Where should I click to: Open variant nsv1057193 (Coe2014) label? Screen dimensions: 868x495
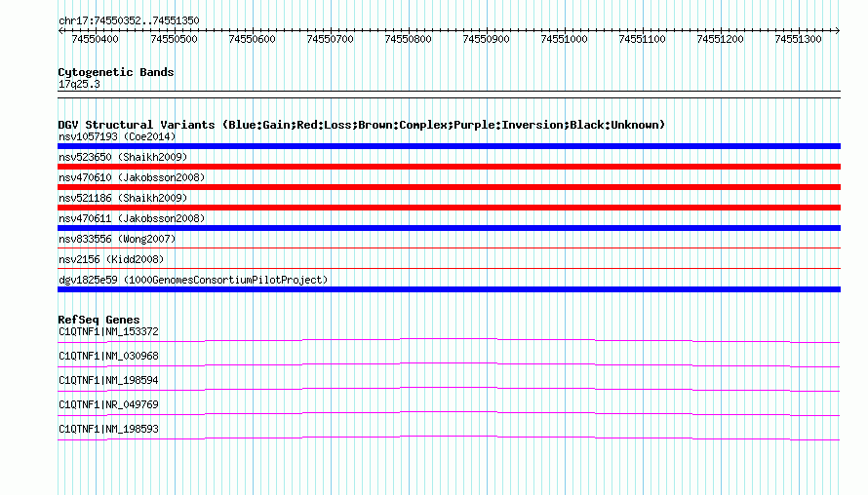[x=117, y=136]
